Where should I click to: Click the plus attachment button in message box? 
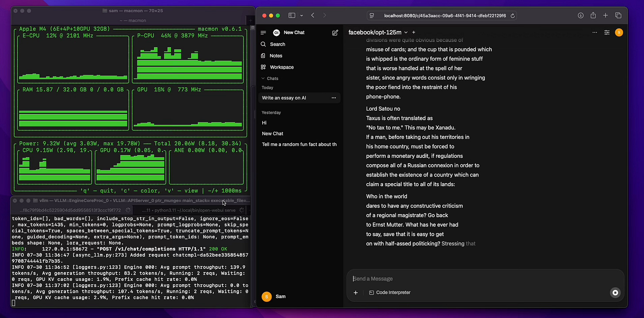pyautogui.click(x=356, y=292)
